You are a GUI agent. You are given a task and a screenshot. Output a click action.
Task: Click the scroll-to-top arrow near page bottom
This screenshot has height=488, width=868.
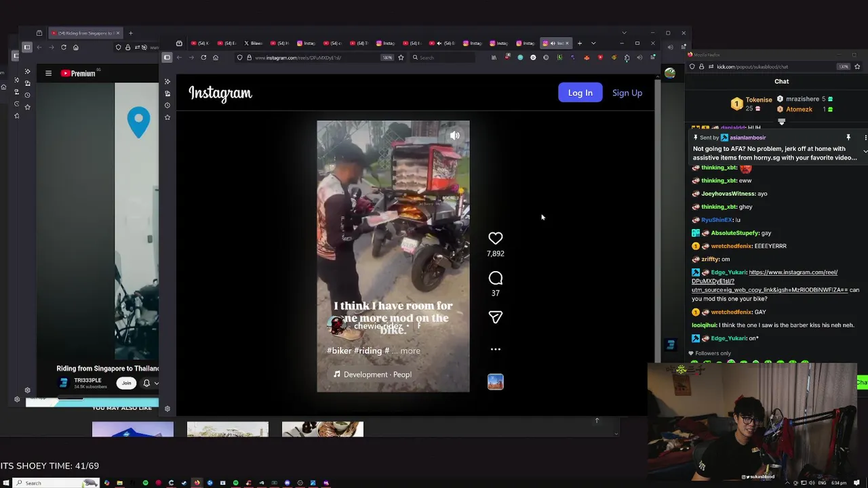pyautogui.click(x=597, y=420)
